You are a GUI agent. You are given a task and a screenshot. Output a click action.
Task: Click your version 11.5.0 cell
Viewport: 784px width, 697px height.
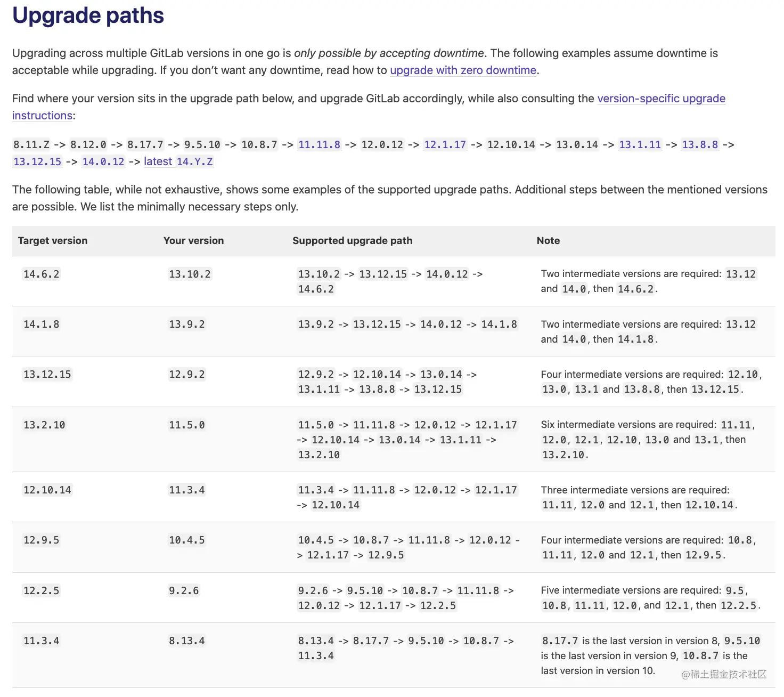[x=187, y=425]
